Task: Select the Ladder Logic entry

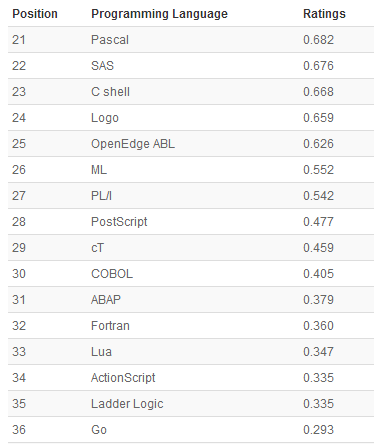Action: (127, 404)
